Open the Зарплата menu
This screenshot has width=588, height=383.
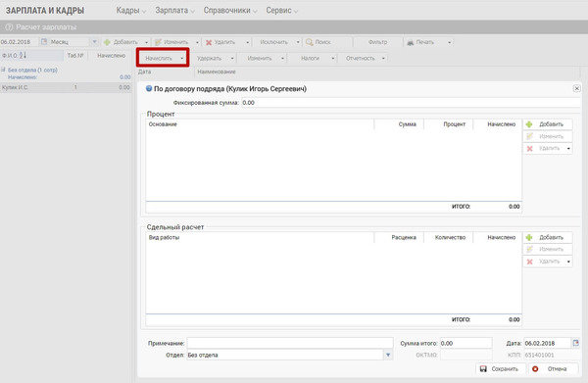174,11
